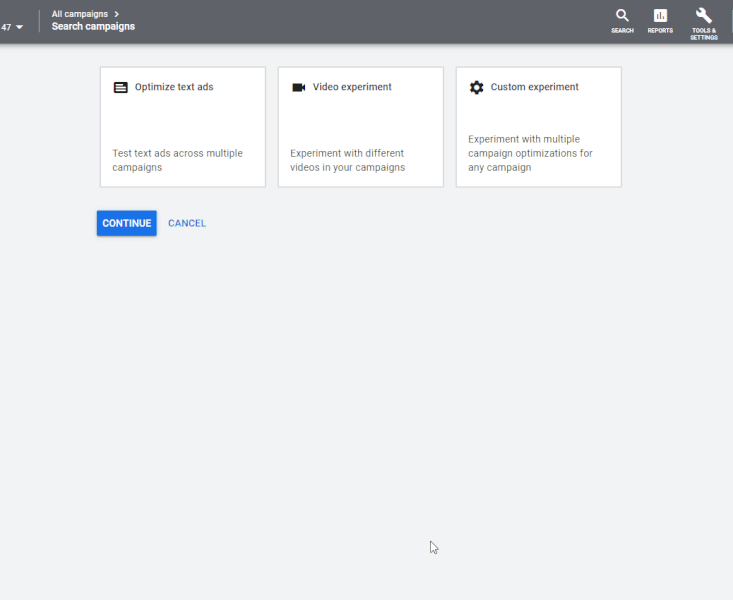
Task: Select the Search campaigns heading
Action: coord(93,27)
